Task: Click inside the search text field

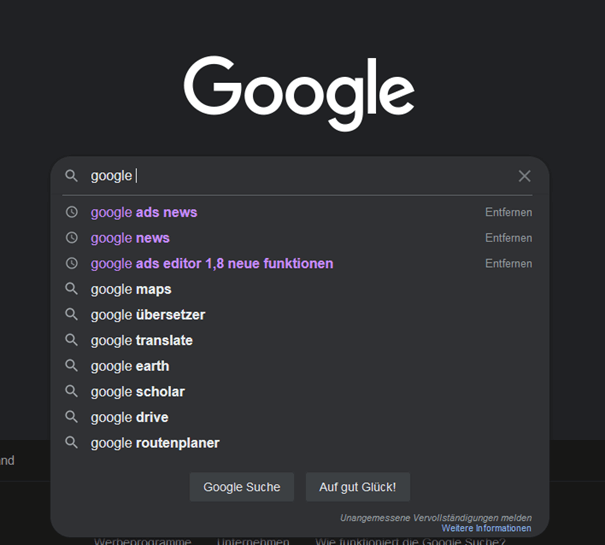Action: pyautogui.click(x=300, y=176)
